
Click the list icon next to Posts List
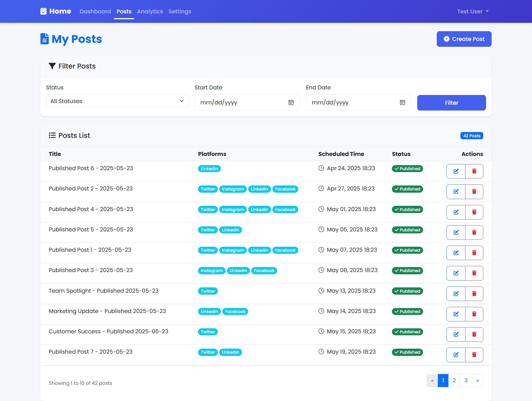tap(52, 135)
